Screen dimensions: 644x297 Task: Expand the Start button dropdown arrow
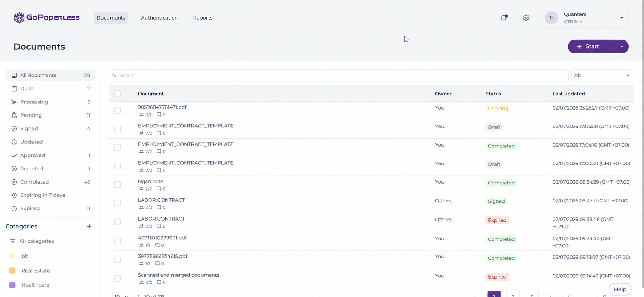pos(621,46)
